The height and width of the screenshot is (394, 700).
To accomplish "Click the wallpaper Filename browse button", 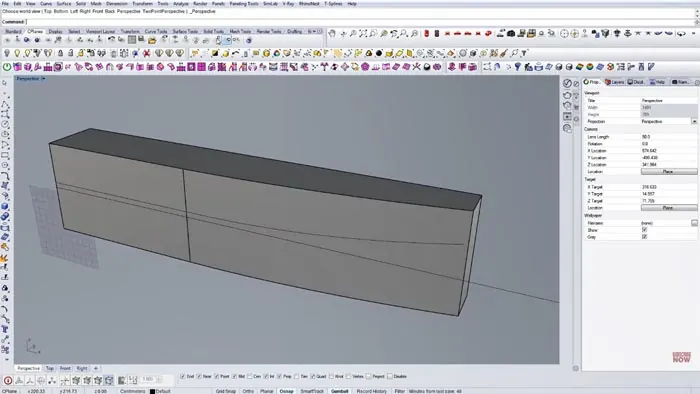I will (x=694, y=223).
